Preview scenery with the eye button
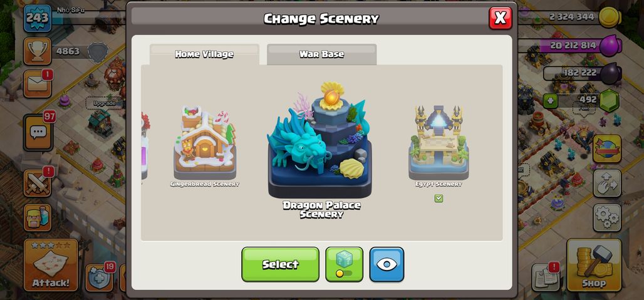 pos(387,264)
